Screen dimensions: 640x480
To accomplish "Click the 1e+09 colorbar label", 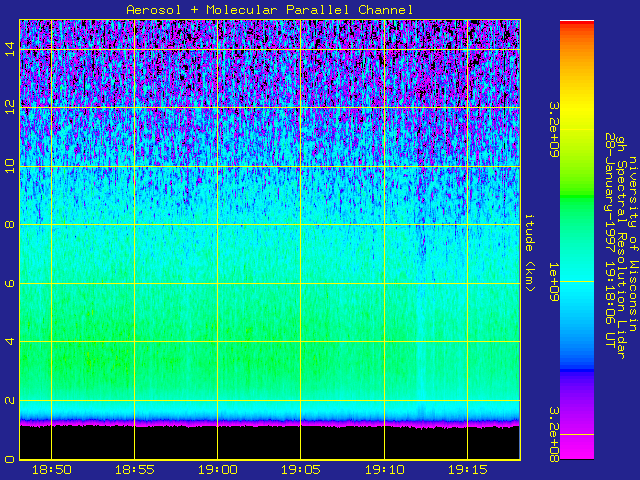I will [554, 282].
